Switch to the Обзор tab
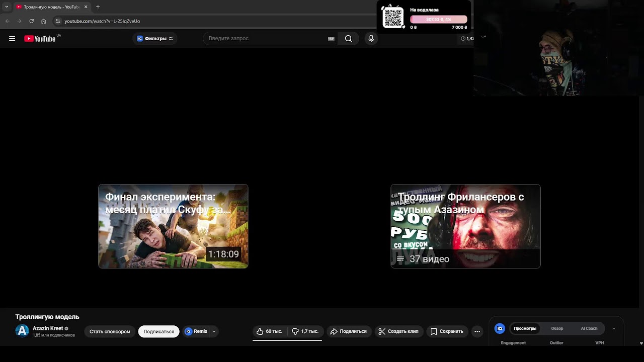 [557, 328]
